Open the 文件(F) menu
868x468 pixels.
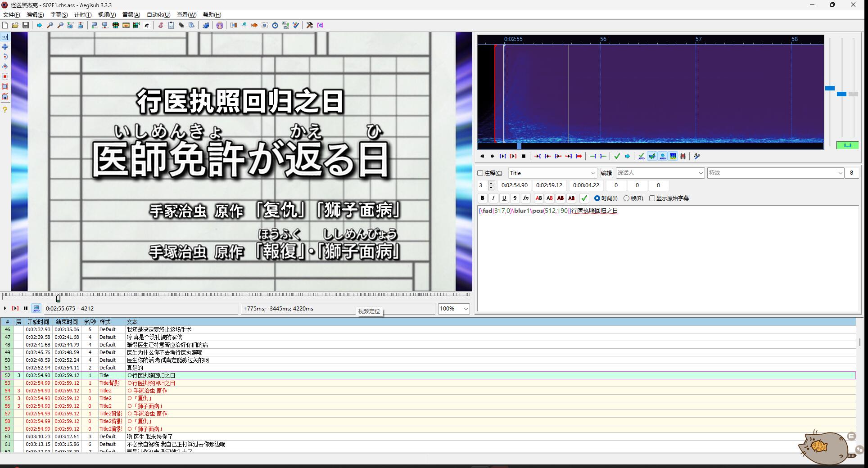[12, 14]
